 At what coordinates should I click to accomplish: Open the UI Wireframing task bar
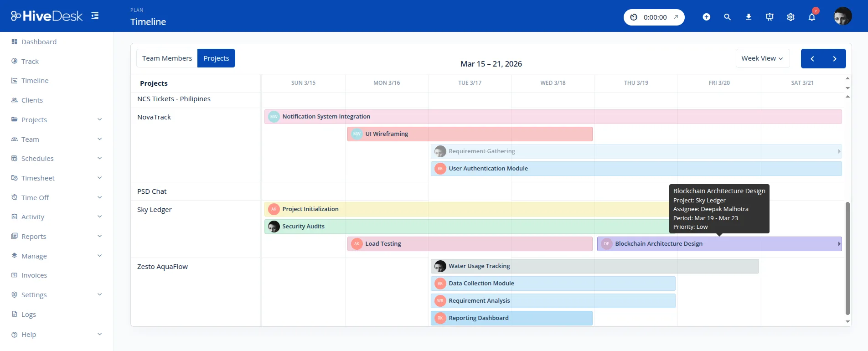pyautogui.click(x=470, y=134)
